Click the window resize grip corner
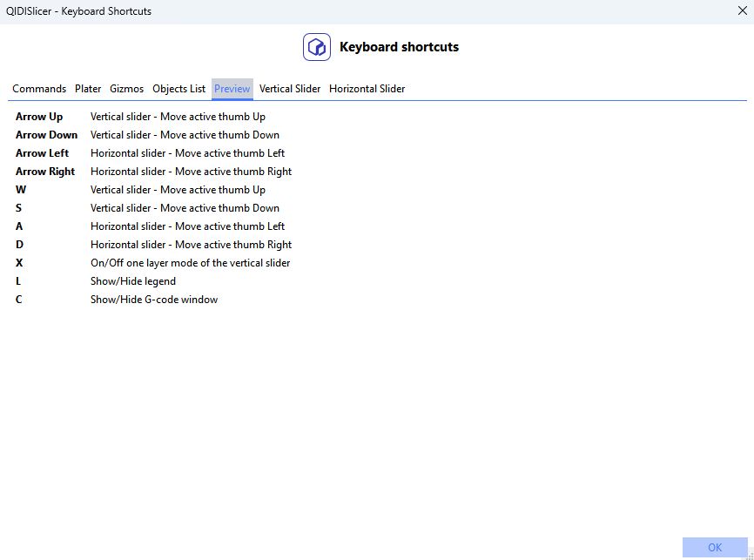The width and height of the screenshot is (754, 560). pos(749,555)
